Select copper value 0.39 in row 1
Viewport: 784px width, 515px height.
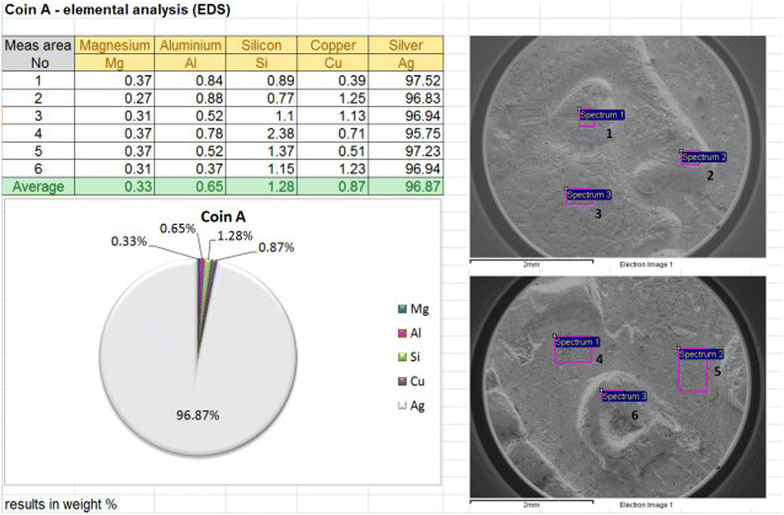[333, 80]
